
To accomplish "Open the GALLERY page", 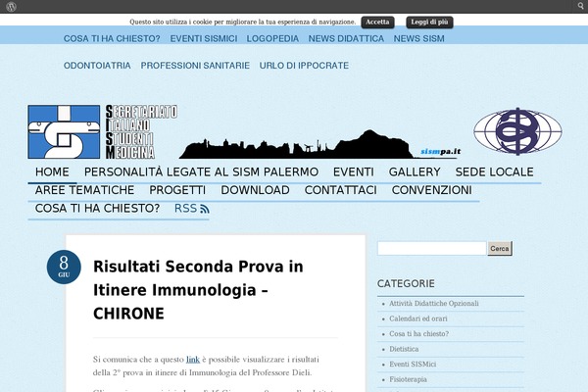I will coord(415,172).
